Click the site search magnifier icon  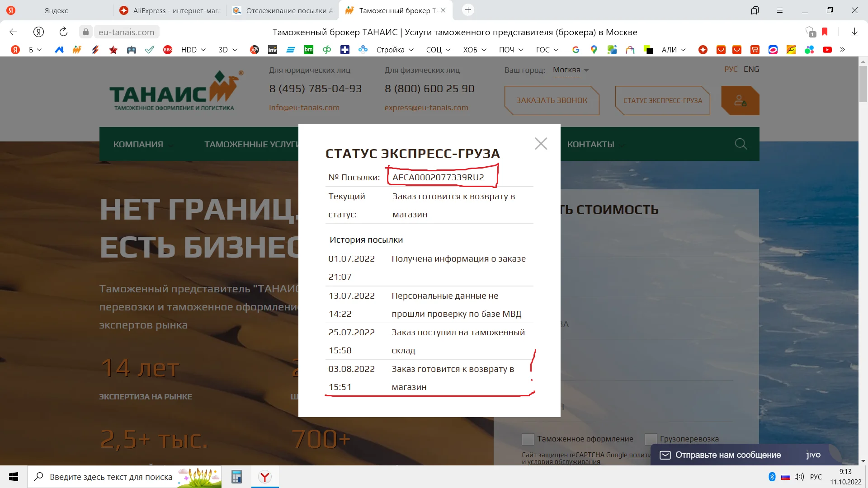coord(741,144)
